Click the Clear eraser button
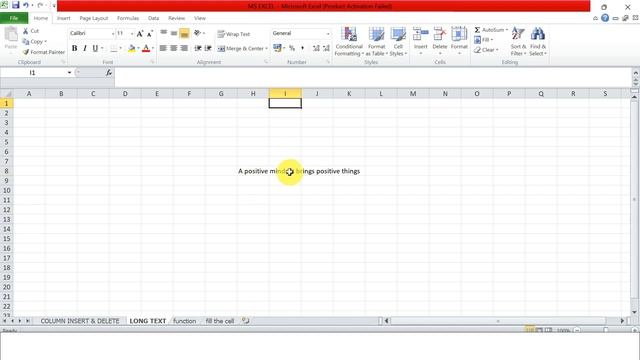640x360 pixels. (x=487, y=50)
